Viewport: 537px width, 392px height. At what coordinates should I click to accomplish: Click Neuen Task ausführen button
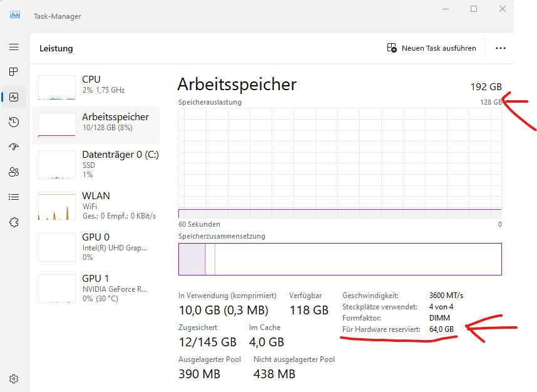pyautogui.click(x=432, y=48)
